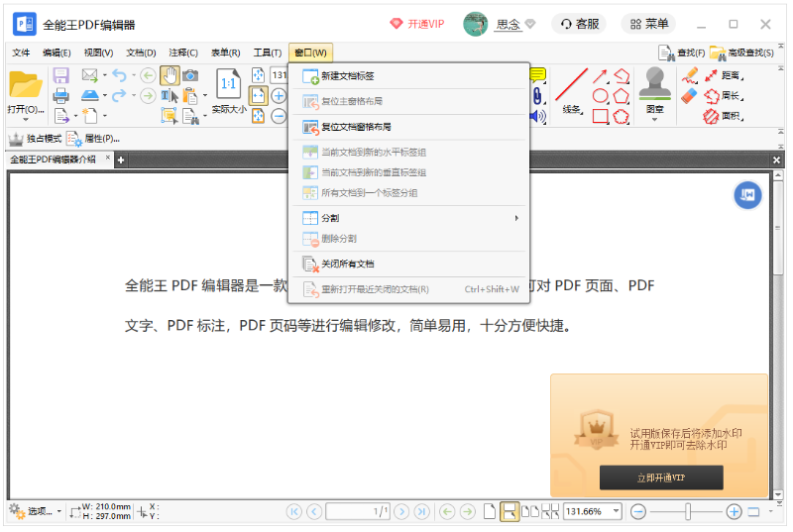Viewport: 793px width, 532px height.
Task: Click the Pencil drawing tool icon
Action: click(x=690, y=75)
